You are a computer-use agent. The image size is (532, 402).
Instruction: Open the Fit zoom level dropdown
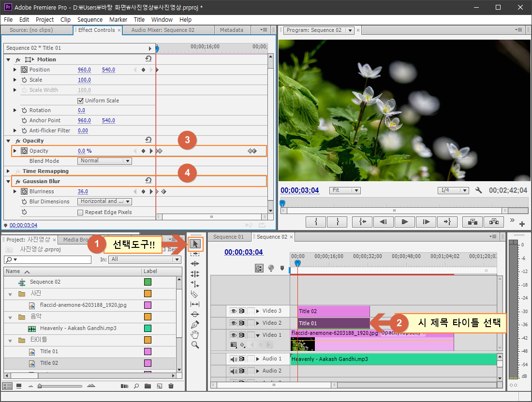coord(345,190)
